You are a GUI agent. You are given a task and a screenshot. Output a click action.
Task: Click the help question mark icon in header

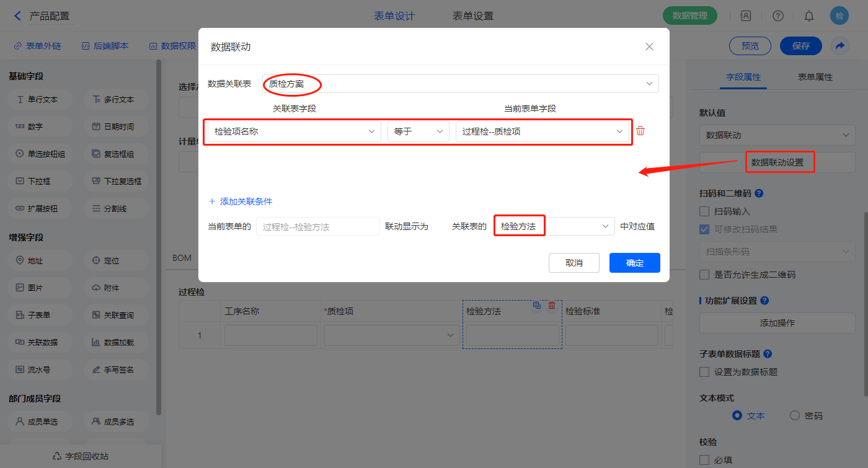[x=777, y=15]
